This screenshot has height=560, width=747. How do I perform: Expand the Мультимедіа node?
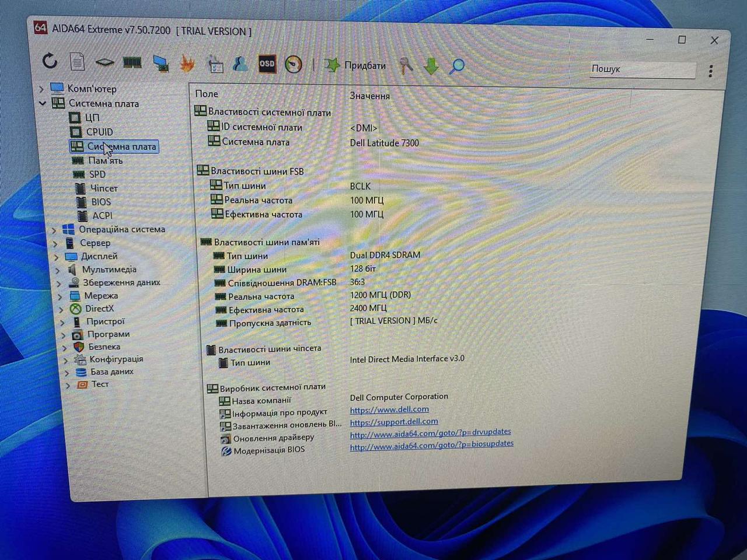tap(58, 270)
